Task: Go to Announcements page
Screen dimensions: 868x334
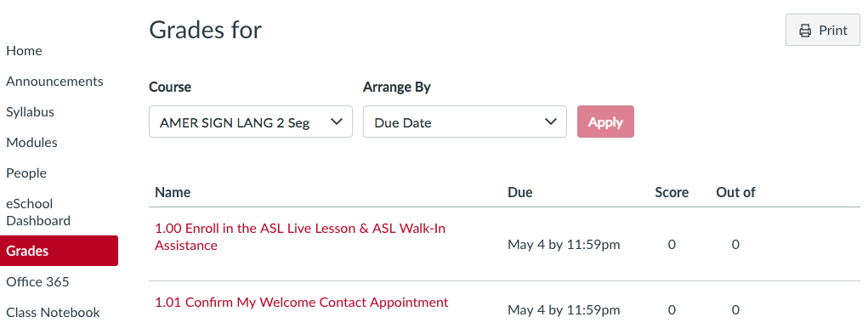Action: [x=54, y=82]
